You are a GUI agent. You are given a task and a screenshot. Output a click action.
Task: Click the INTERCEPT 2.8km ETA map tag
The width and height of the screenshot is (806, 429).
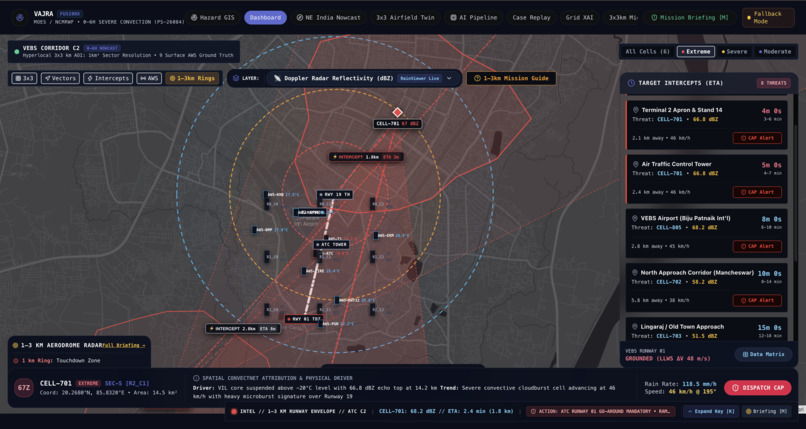point(243,328)
